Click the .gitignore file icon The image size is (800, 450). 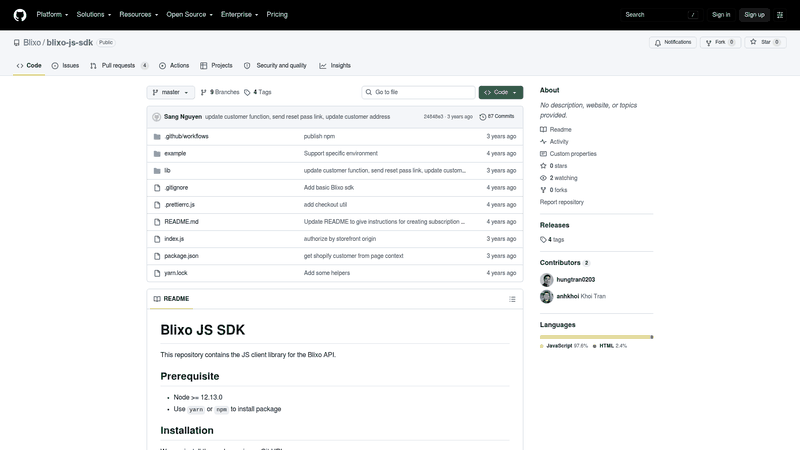pos(157,188)
